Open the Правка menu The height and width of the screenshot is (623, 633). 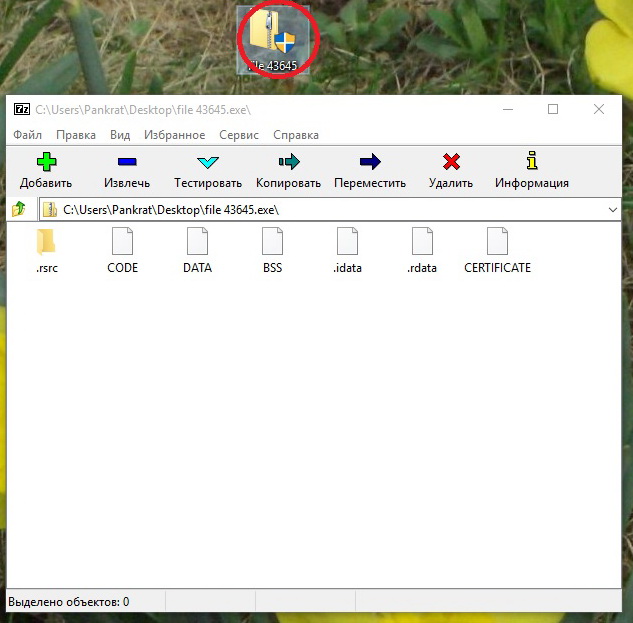pyautogui.click(x=76, y=135)
